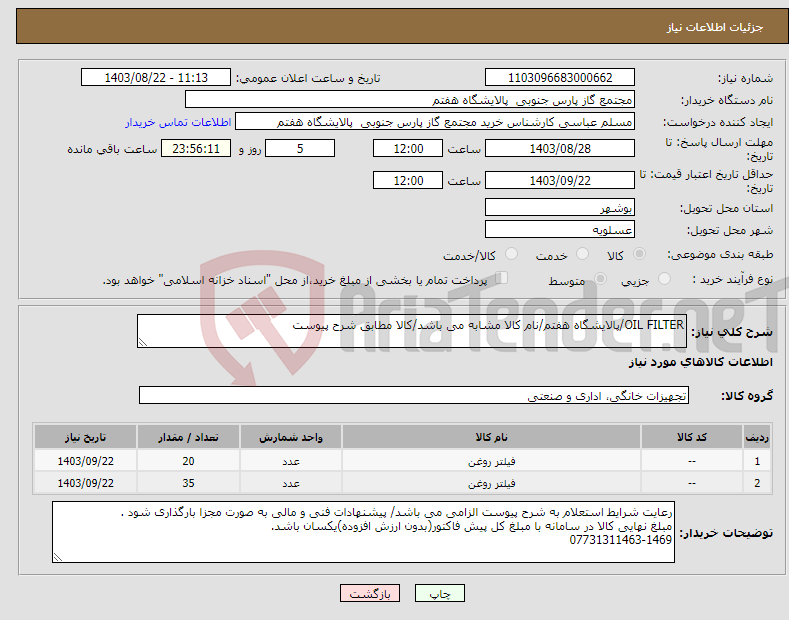Click the days remaining field showing 5
Image resolution: width=789 pixels, height=620 pixels.
tap(300, 148)
